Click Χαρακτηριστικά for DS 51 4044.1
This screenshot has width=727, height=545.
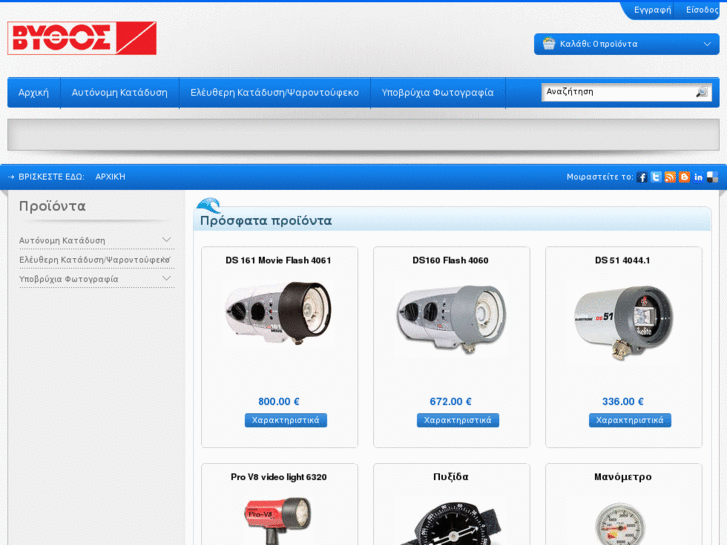[x=630, y=420]
